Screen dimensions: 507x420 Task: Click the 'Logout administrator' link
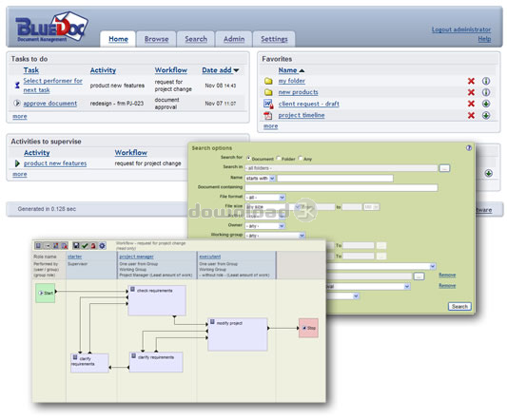click(461, 29)
